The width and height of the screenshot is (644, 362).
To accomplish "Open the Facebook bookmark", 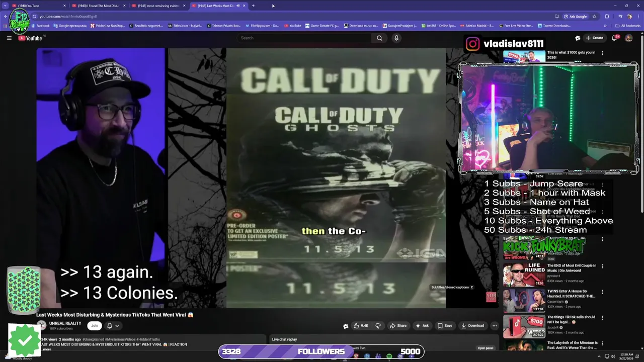I will click(x=40, y=26).
